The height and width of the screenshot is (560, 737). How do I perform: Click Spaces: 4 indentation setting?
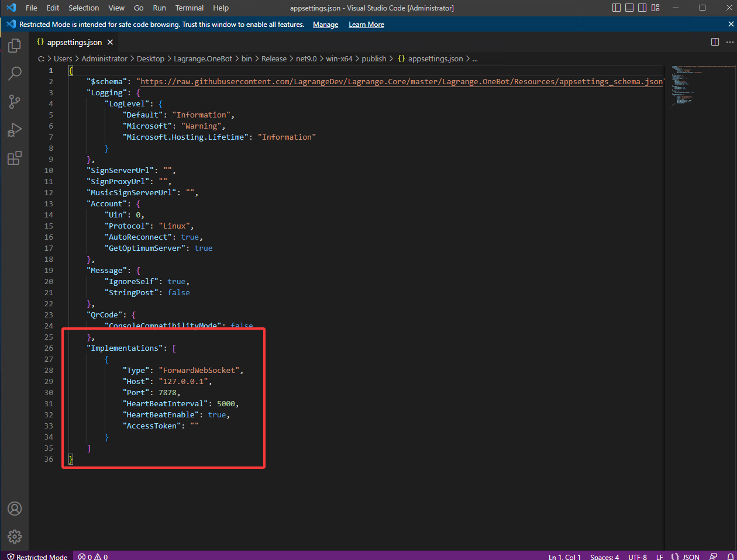coord(604,556)
